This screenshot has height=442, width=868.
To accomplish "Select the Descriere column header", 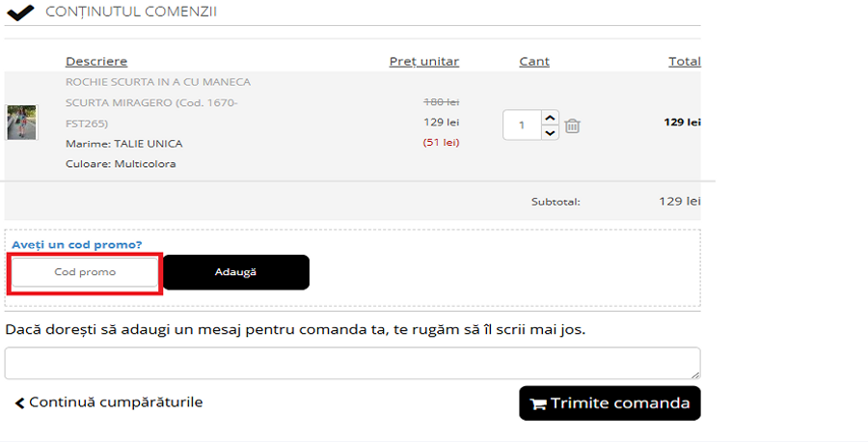I will click(x=96, y=61).
